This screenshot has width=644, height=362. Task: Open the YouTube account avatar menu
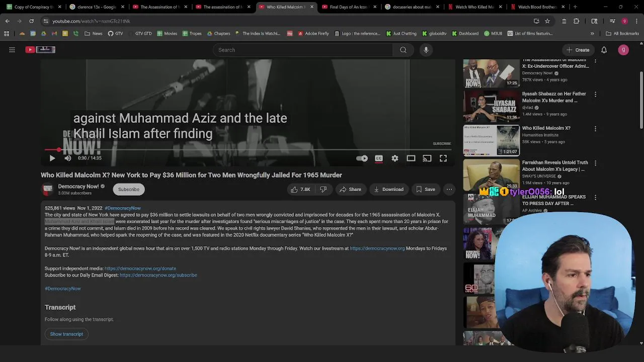point(623,50)
